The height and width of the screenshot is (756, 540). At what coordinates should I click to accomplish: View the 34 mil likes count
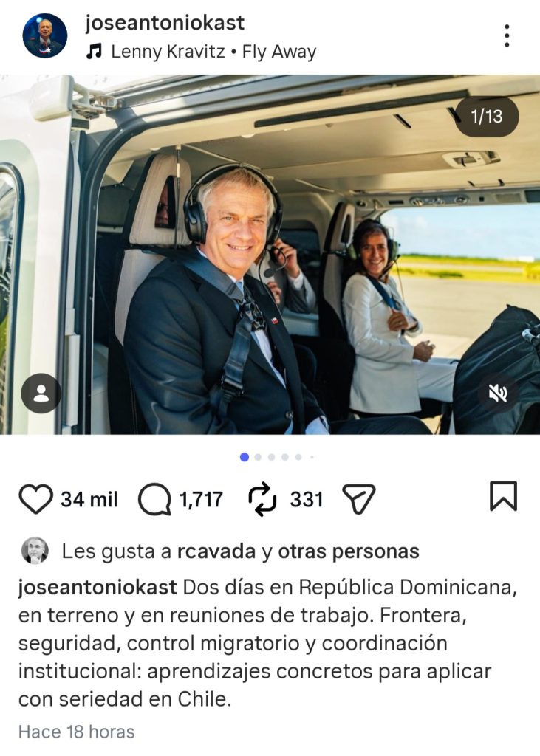coord(89,500)
